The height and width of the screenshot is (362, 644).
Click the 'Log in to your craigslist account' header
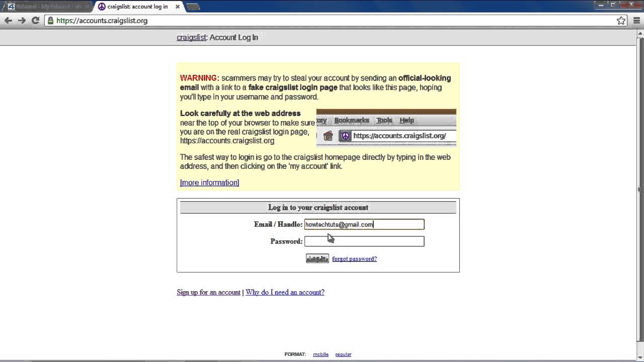(318, 207)
